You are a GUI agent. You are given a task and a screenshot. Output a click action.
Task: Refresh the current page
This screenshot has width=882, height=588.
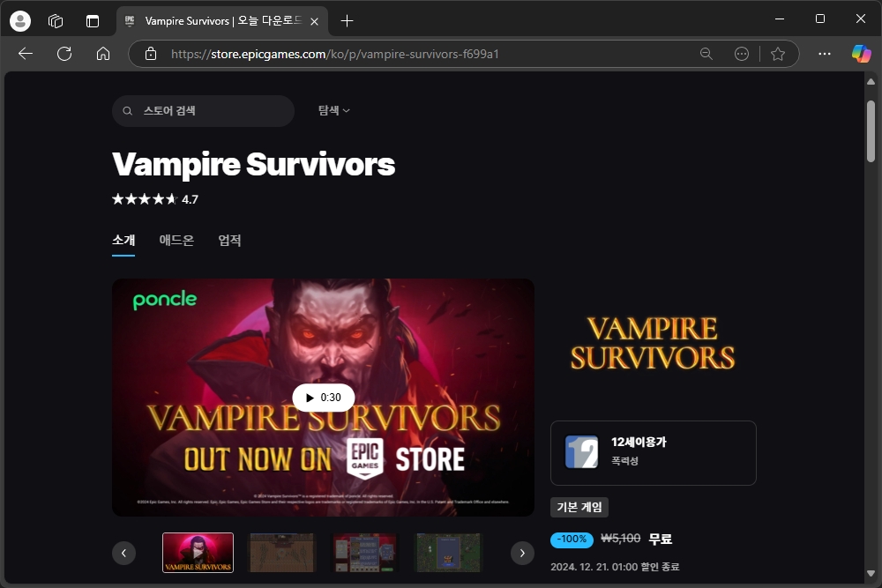click(x=64, y=54)
